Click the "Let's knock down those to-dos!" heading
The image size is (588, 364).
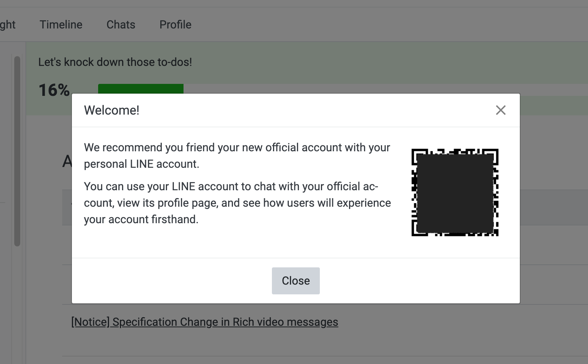(x=115, y=62)
